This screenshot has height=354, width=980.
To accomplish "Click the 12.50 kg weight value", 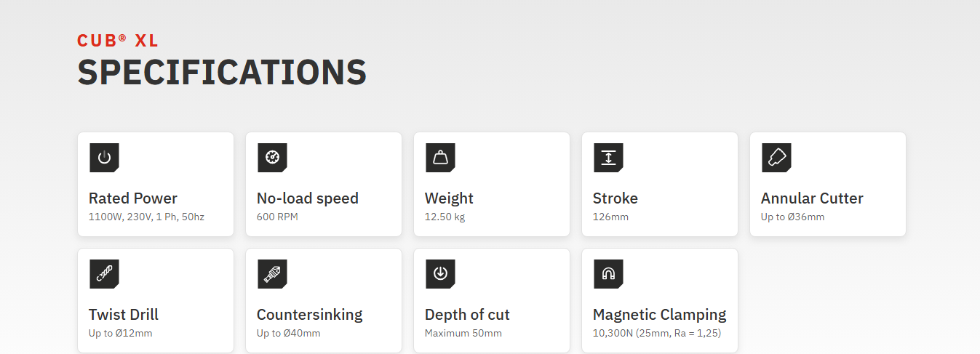I will pos(445,217).
